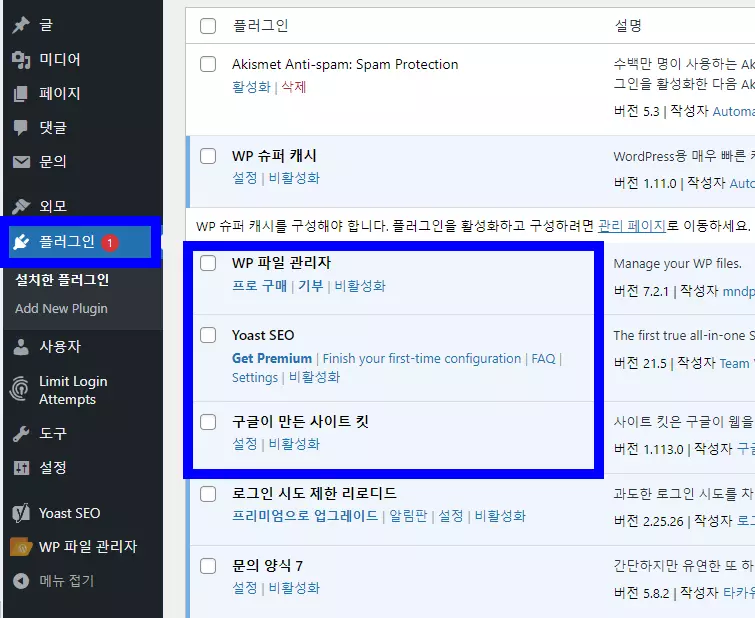Screen dimensions: 755x618
Task: Click 비활성화 under WP 파일 관리자
Action: 360,286
